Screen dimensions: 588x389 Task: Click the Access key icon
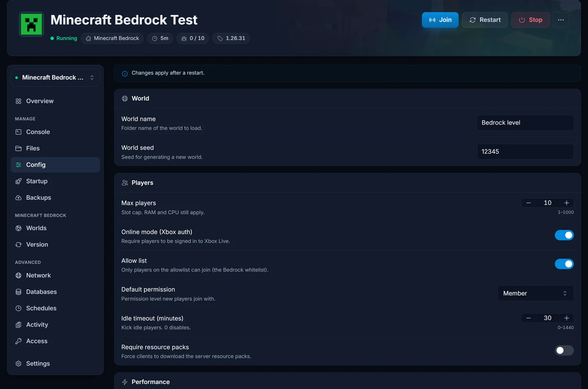click(18, 341)
